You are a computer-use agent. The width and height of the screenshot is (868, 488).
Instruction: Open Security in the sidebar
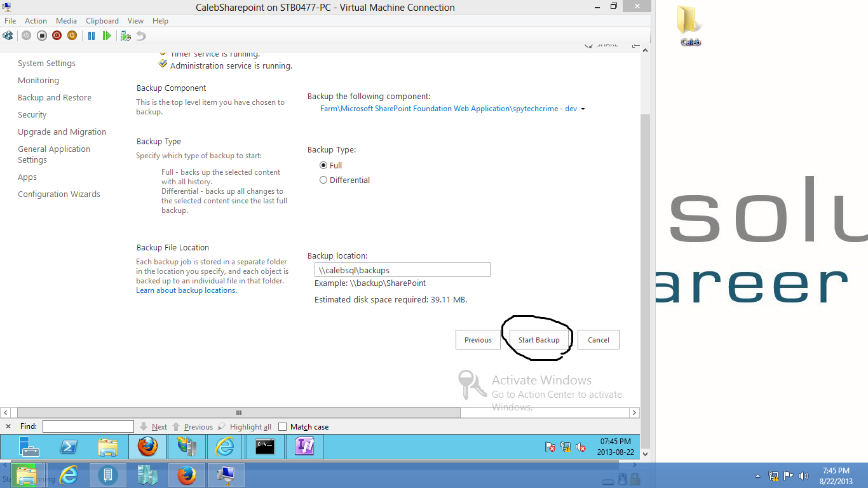tap(32, 115)
